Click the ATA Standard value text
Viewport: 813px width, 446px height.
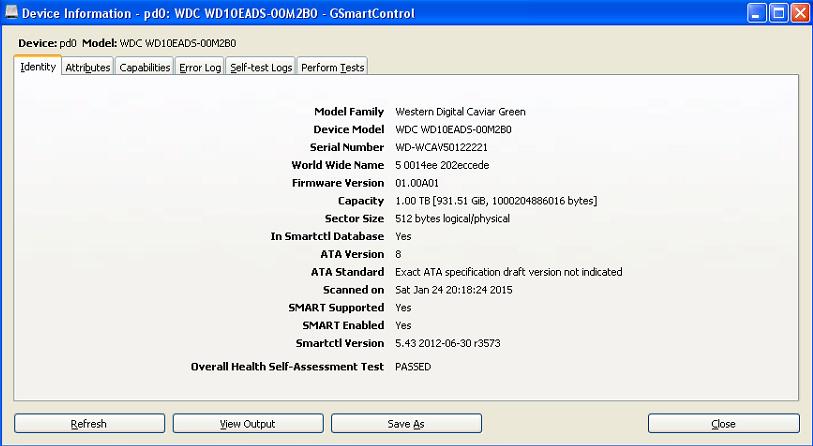point(509,272)
